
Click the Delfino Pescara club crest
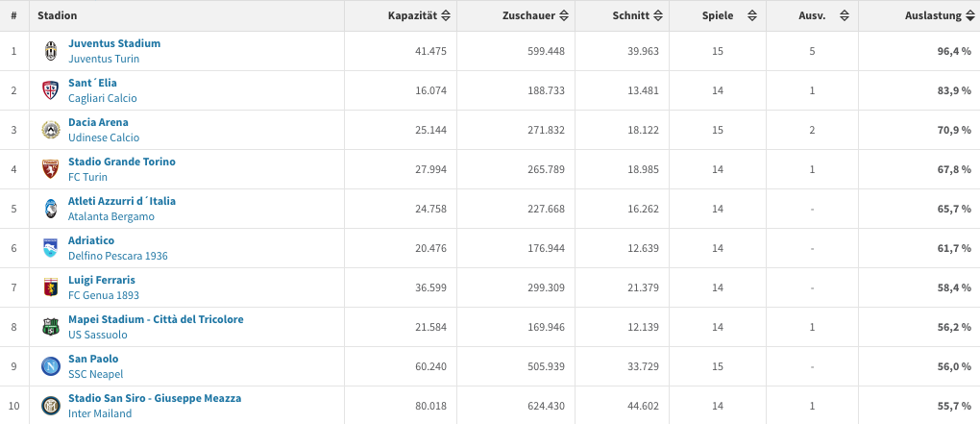[x=50, y=248]
